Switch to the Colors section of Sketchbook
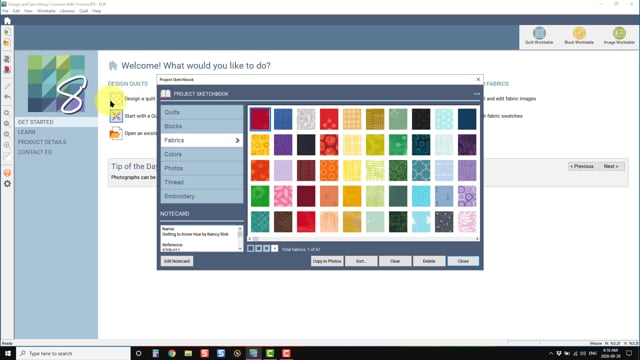 pyautogui.click(x=202, y=154)
